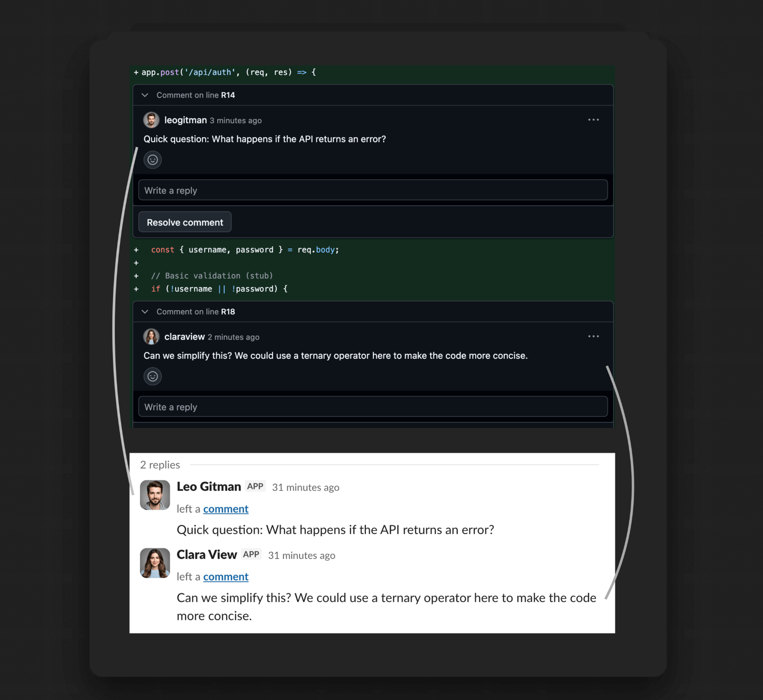
Task: Click claraview's small avatar in GitHub comment
Action: pos(151,337)
